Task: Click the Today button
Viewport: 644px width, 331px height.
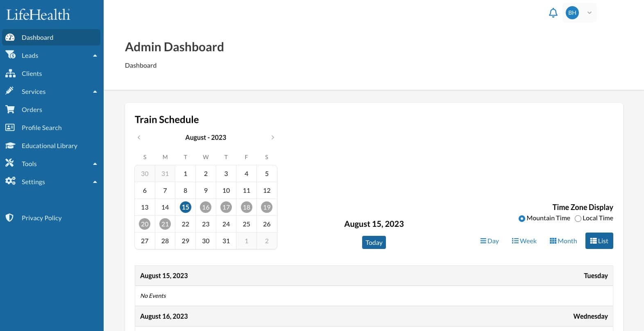Action: point(374,242)
